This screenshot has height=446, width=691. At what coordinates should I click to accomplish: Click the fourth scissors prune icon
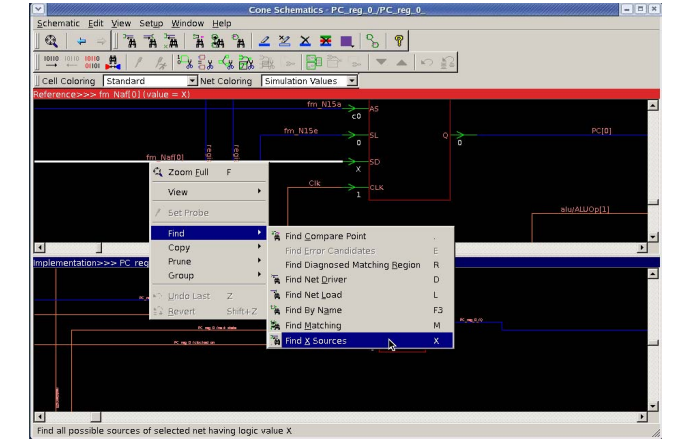click(x=246, y=62)
